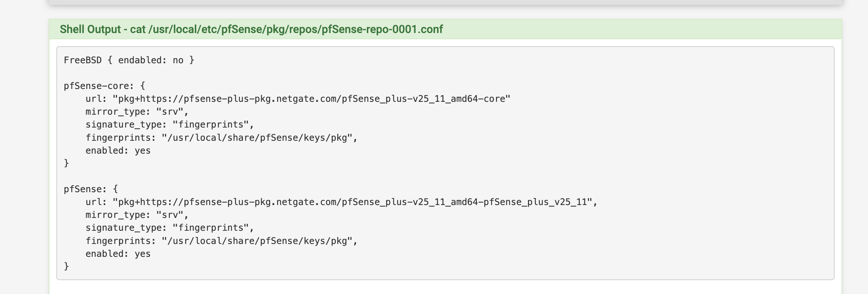The width and height of the screenshot is (868, 294).
Task: Click mirror_type line in the last block
Action: click(137, 215)
